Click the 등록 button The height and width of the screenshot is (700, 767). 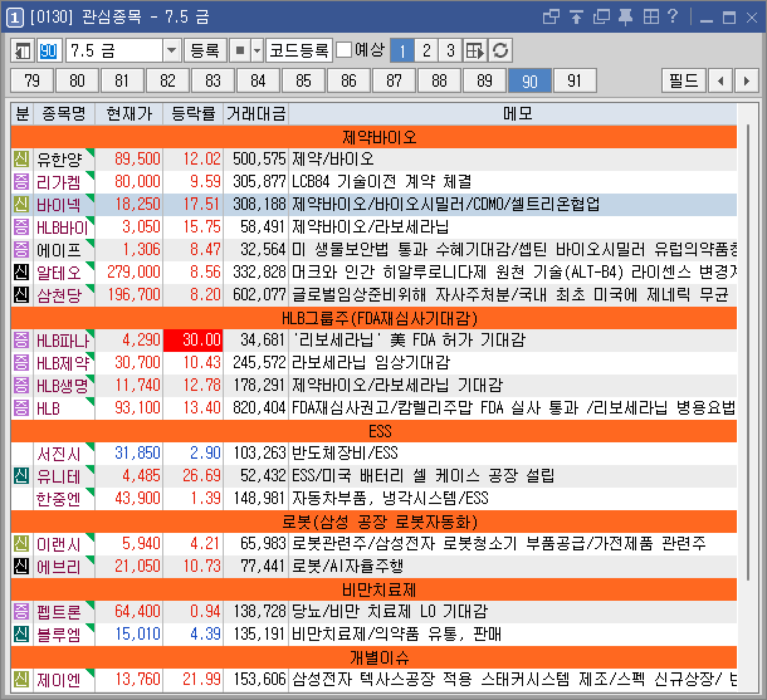[x=205, y=51]
